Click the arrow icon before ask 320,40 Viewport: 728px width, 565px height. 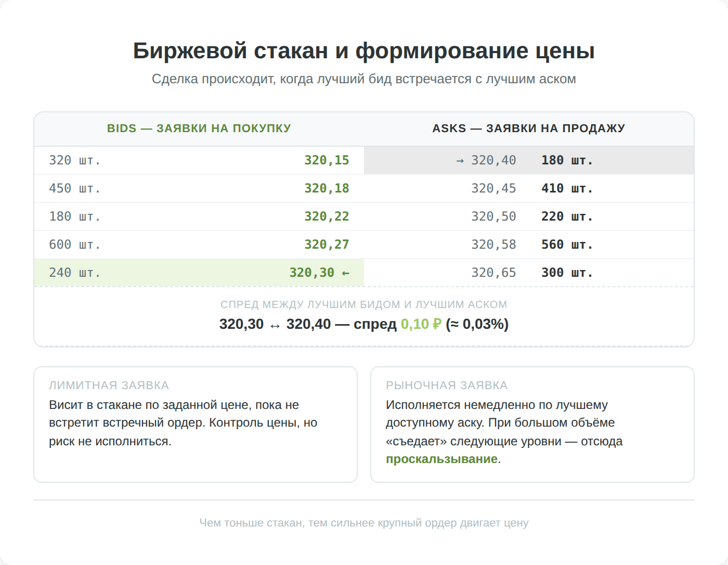point(460,161)
